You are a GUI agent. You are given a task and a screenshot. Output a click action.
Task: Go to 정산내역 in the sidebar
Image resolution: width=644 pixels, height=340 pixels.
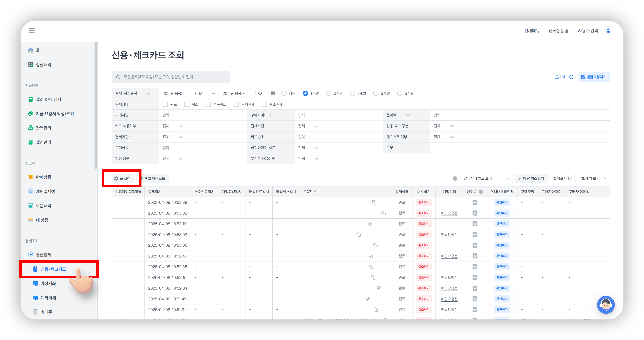pos(43,64)
